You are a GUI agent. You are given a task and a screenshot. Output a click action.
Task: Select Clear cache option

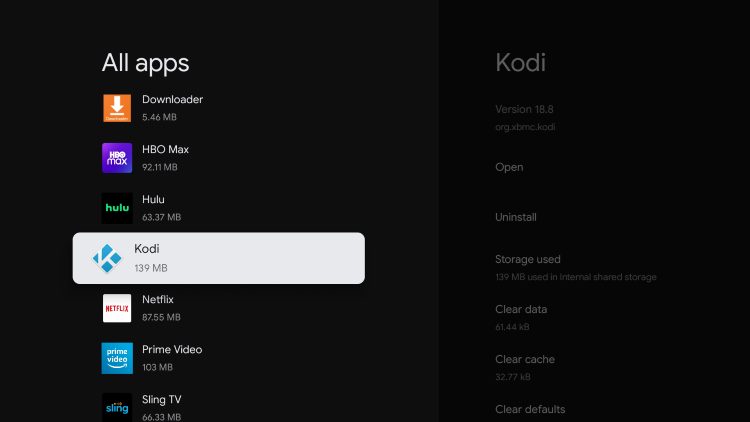click(525, 367)
